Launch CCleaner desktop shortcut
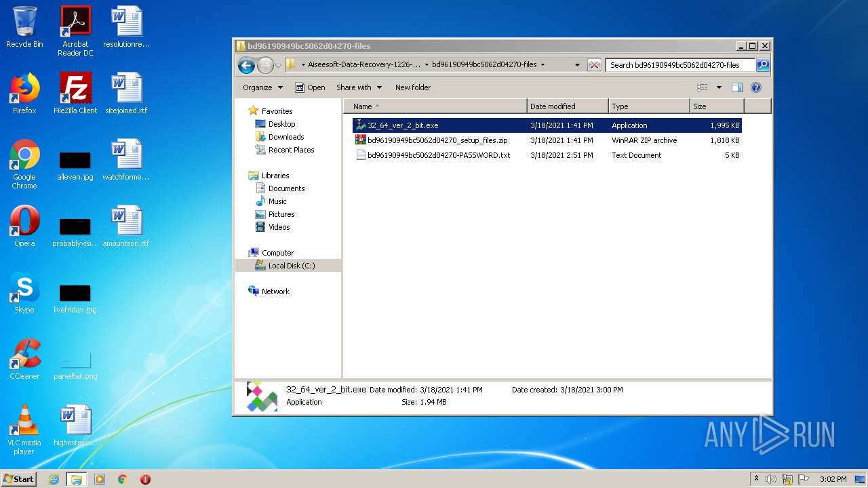The width and height of the screenshot is (868, 488). pyautogui.click(x=24, y=359)
